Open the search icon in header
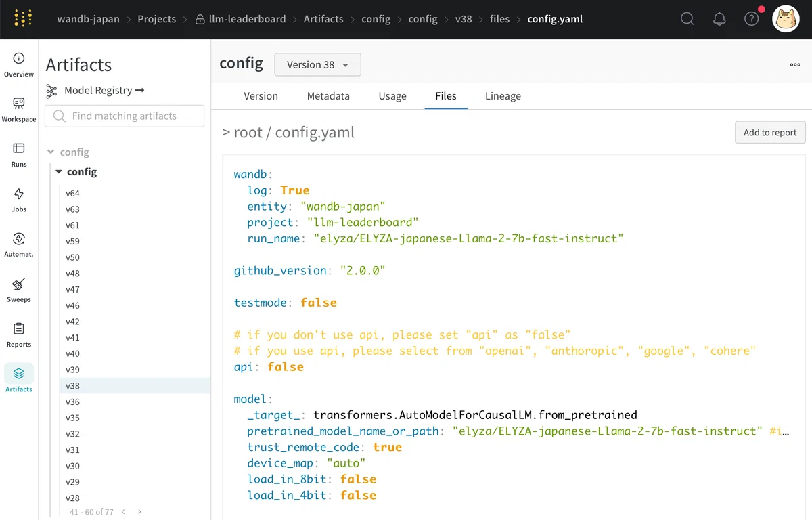812x520 pixels. point(687,19)
